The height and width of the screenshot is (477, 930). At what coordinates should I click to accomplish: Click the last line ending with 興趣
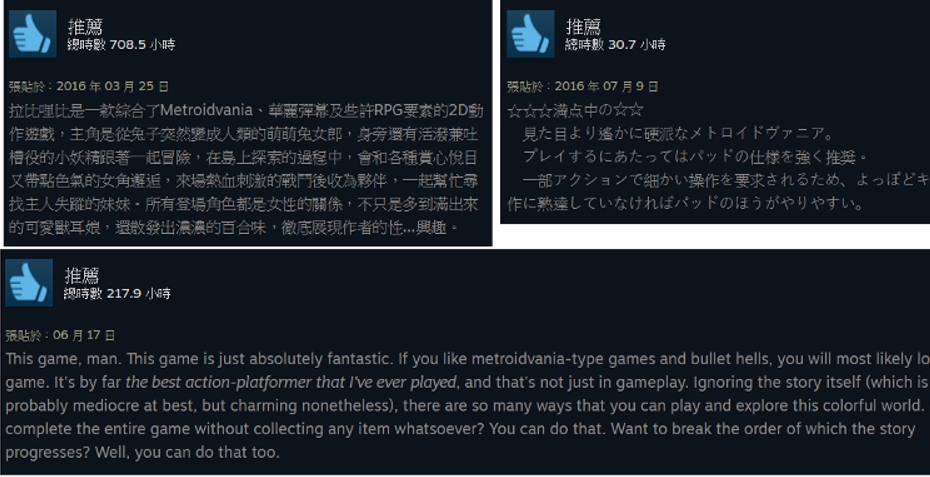235,227
